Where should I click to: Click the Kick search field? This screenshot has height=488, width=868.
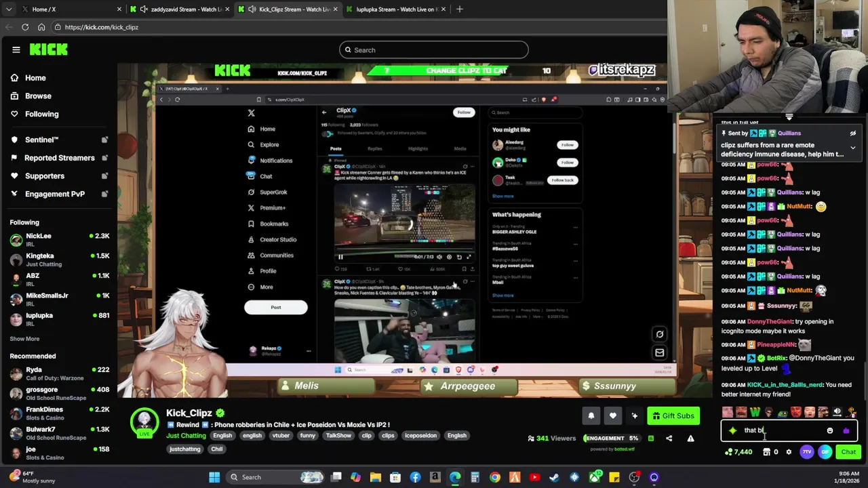tap(434, 50)
